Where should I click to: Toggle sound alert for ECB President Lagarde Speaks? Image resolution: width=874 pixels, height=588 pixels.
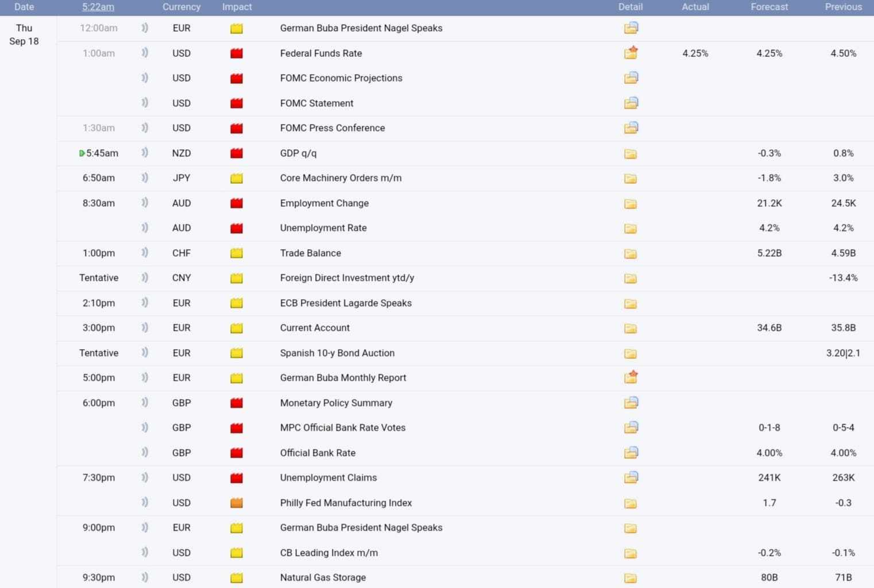click(x=145, y=303)
